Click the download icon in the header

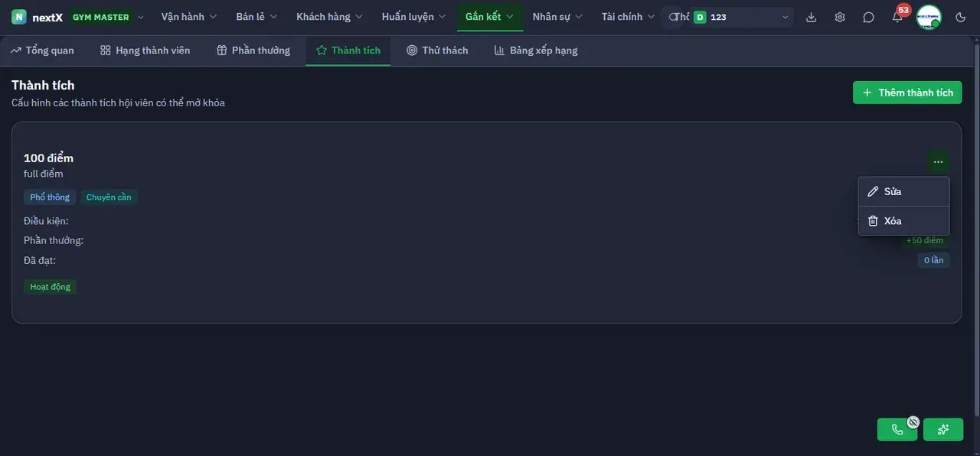812,17
